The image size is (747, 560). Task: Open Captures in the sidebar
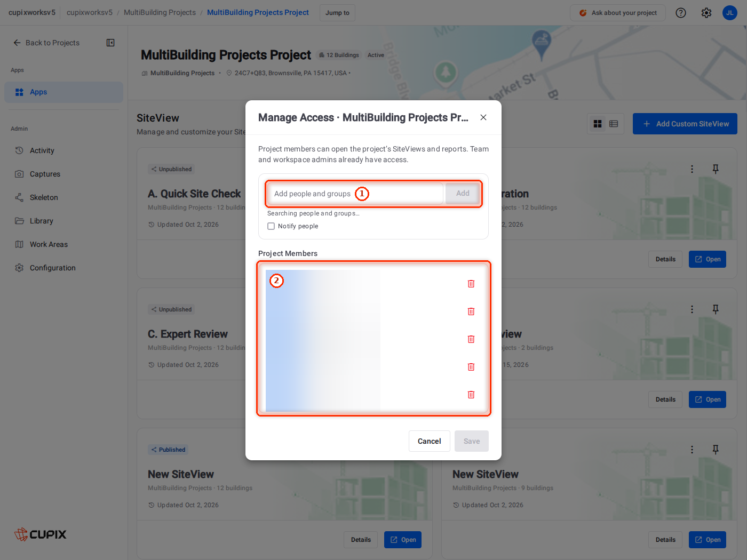point(63,174)
